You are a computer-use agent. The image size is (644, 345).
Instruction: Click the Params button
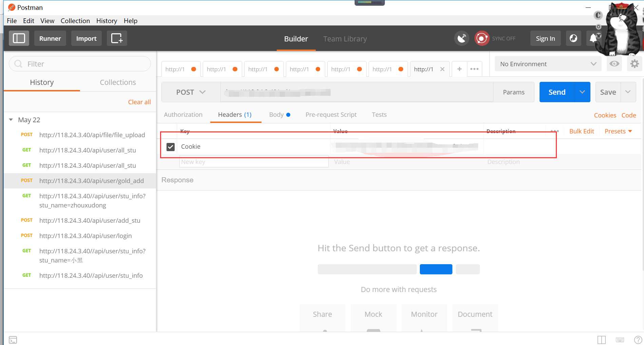coord(513,92)
